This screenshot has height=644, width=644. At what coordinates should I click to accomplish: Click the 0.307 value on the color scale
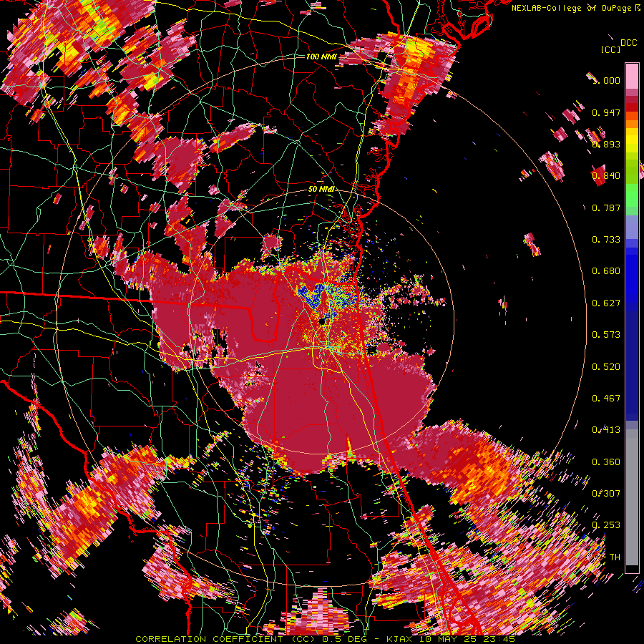[x=606, y=494]
